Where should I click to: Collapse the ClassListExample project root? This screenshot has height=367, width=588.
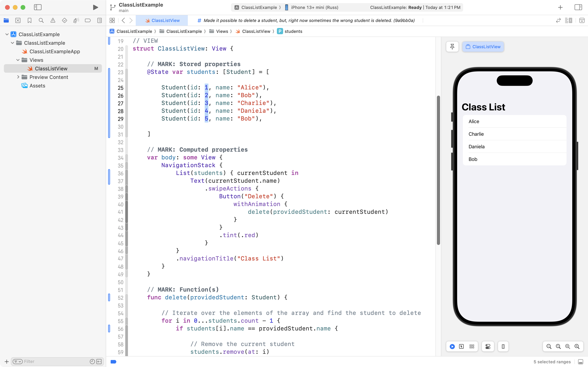[x=7, y=34]
